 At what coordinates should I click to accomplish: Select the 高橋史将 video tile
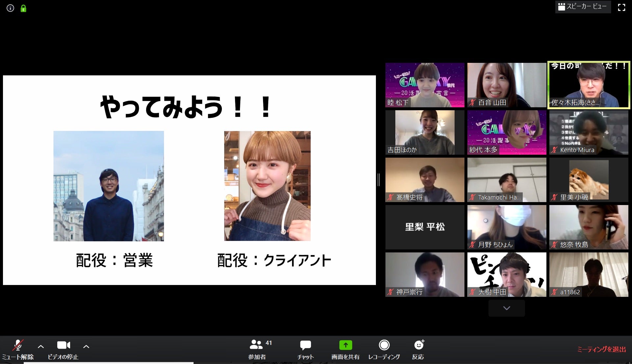click(x=425, y=180)
